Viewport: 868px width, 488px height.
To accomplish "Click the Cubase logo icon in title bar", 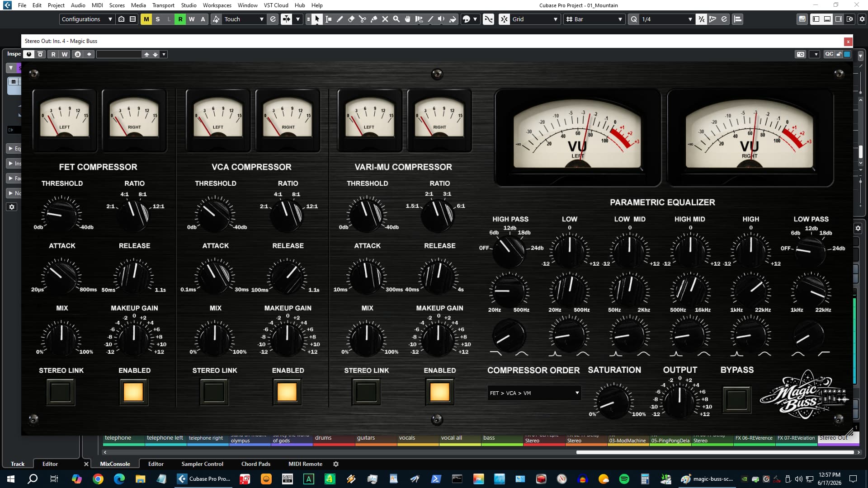I will (x=7, y=5).
